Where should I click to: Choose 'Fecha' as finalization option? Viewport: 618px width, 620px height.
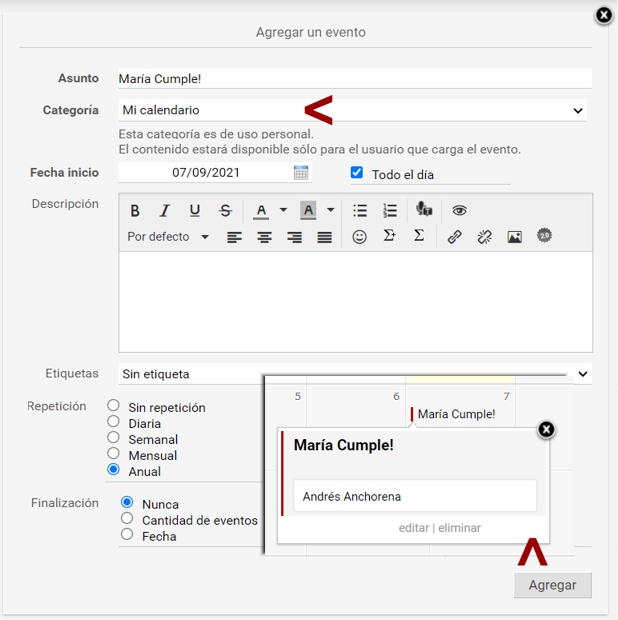(127, 535)
